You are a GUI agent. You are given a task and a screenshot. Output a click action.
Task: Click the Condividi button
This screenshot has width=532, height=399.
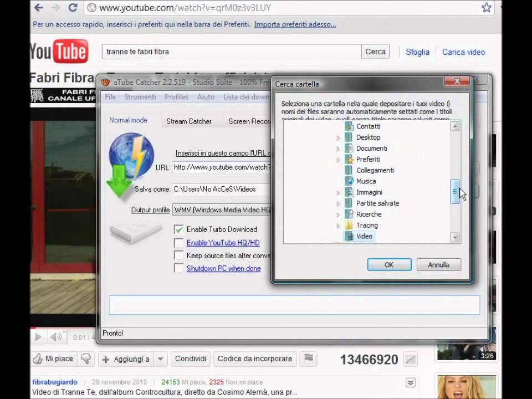click(190, 359)
